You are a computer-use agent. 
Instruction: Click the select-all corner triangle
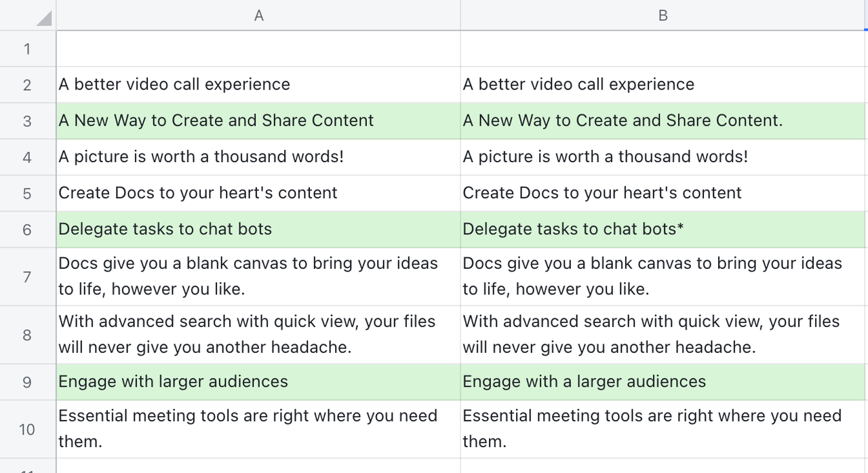coord(42,18)
